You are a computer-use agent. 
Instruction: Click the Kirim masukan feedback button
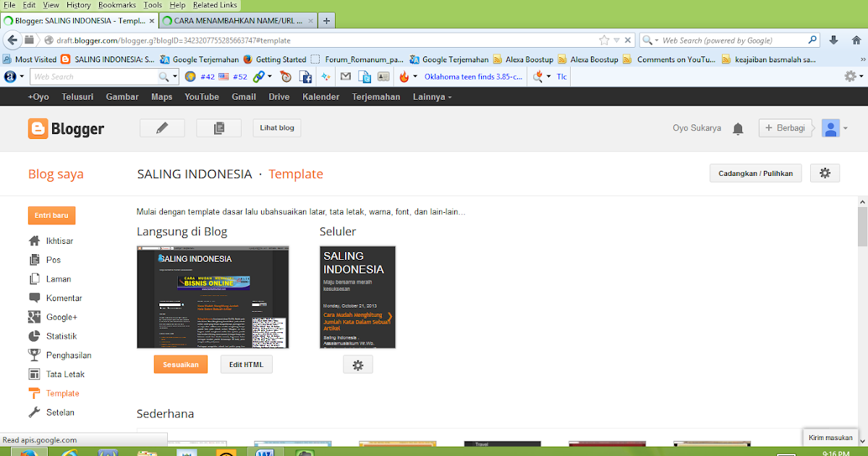[830, 438]
